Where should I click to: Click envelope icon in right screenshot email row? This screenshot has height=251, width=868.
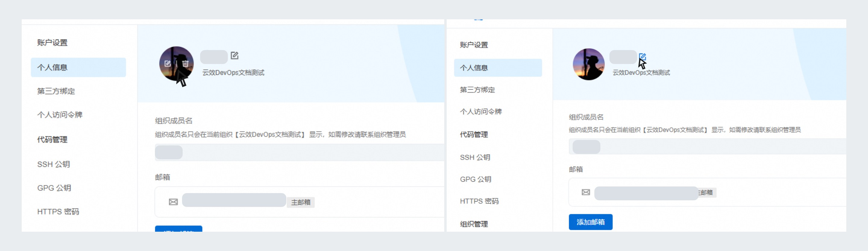586,192
